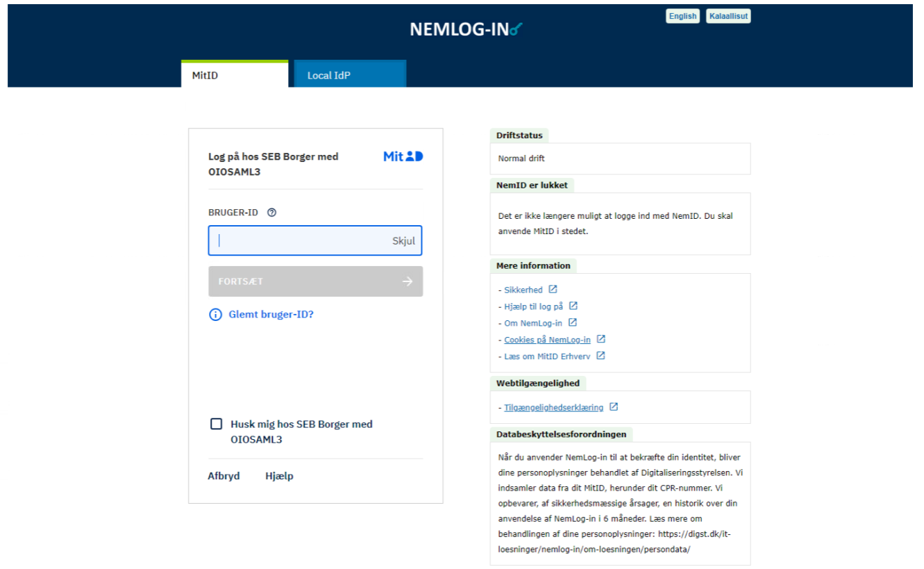Change language to Kalaallisut
The width and height of the screenshot is (924, 569).
pos(728,16)
